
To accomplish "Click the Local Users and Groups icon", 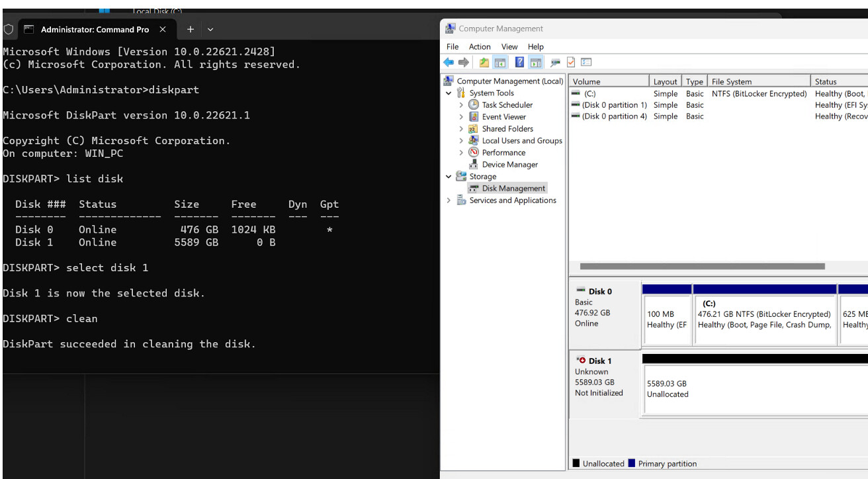I will point(474,140).
